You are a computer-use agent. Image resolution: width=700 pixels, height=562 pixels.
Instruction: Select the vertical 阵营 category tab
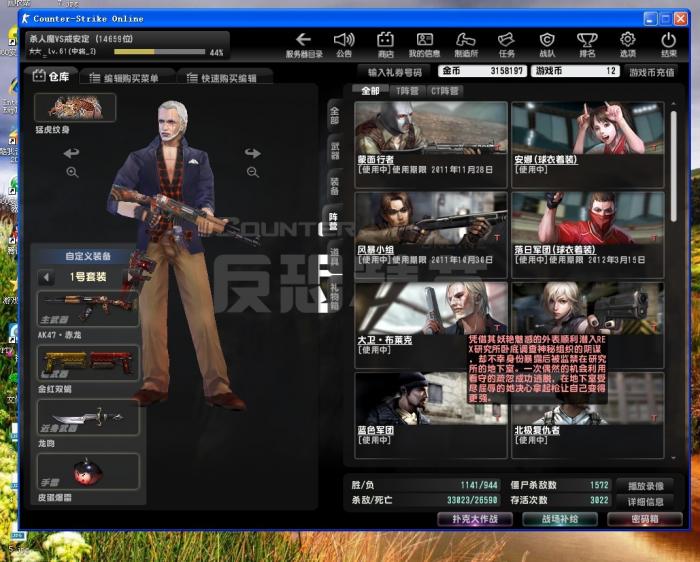[333, 221]
